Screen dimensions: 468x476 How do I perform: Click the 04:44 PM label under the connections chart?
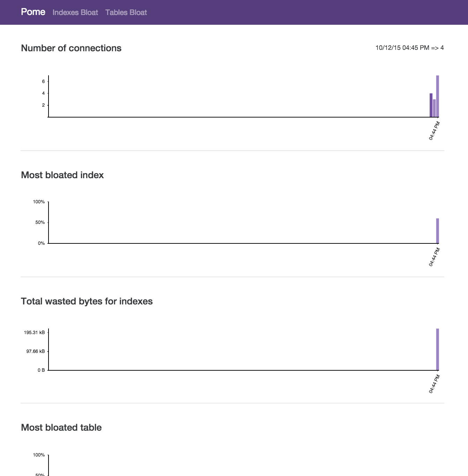[434, 131]
